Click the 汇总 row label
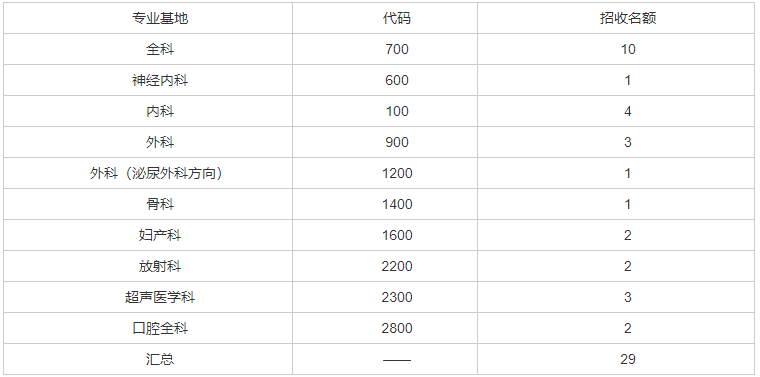760x377 pixels. (x=160, y=360)
